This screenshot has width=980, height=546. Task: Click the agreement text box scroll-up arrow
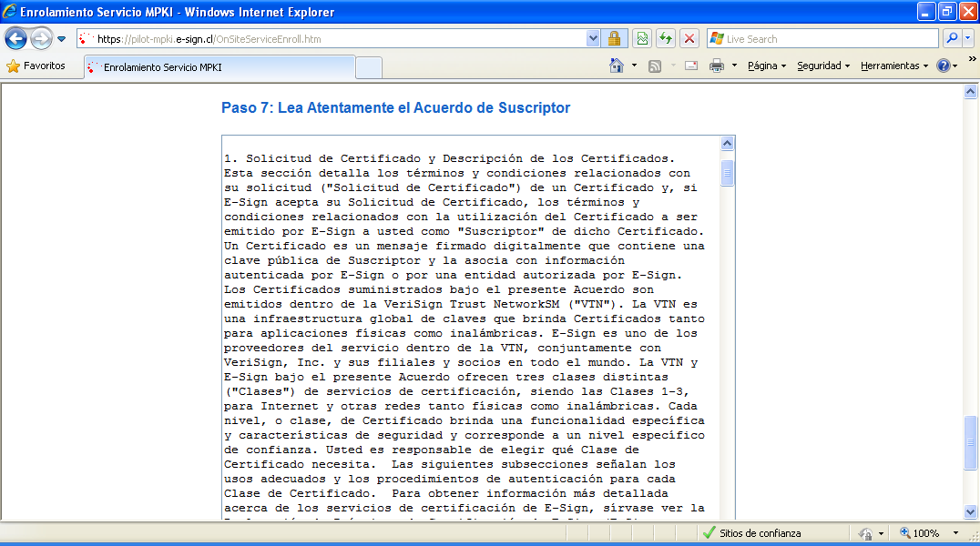pos(727,144)
